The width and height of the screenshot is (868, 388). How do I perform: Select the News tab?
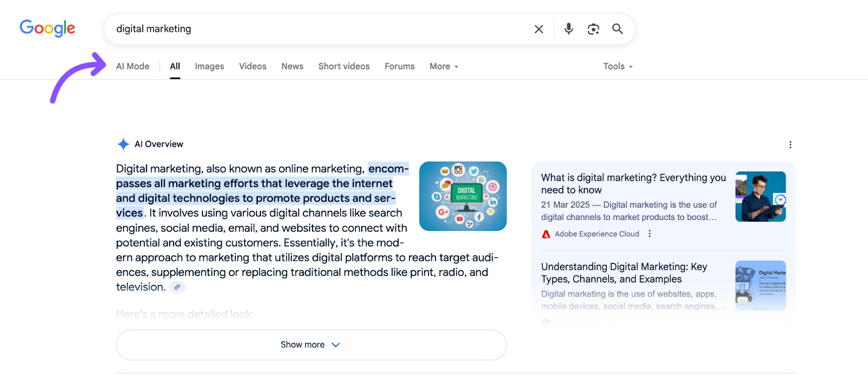(x=292, y=67)
